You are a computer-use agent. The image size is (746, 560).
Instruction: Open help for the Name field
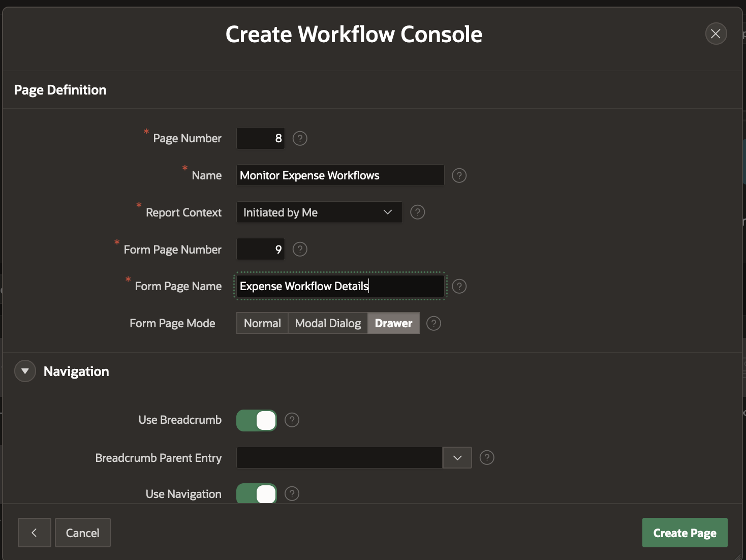[459, 175]
